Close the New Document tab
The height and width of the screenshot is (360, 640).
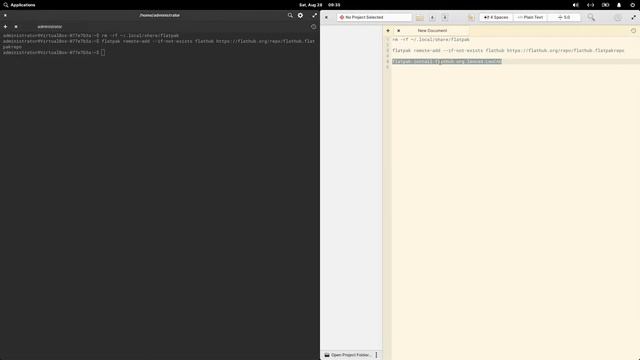click(399, 31)
